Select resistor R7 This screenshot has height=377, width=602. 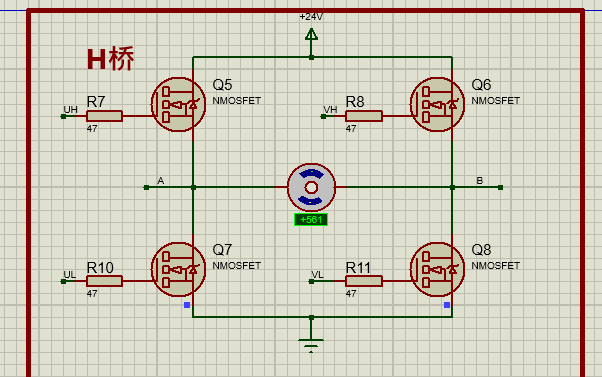pyautogui.click(x=104, y=116)
